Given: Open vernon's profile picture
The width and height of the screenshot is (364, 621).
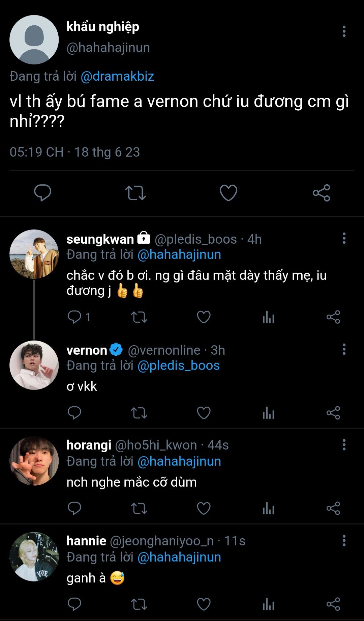Looking at the screenshot, I should 34,365.
